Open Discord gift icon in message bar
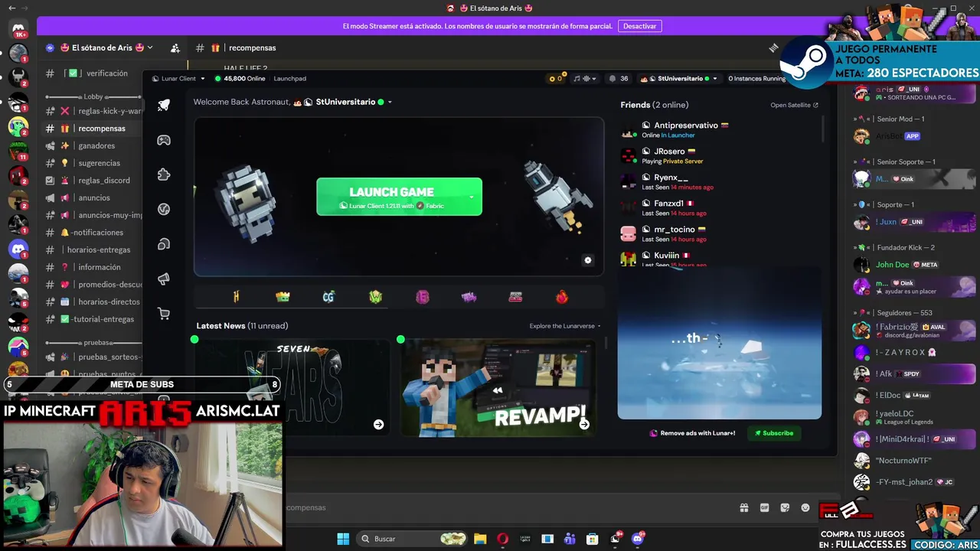Image resolution: width=980 pixels, height=551 pixels. 743,507
